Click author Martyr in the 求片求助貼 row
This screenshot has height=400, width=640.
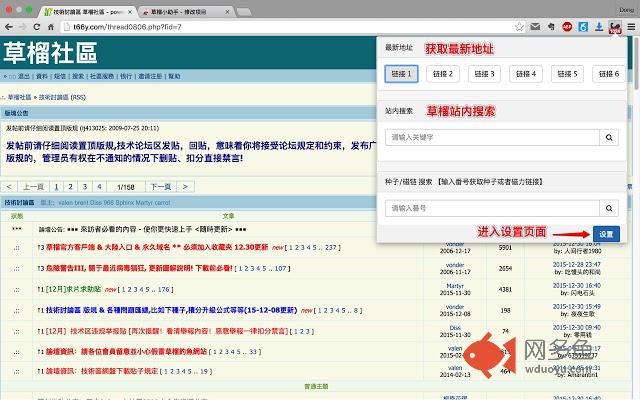(x=455, y=286)
